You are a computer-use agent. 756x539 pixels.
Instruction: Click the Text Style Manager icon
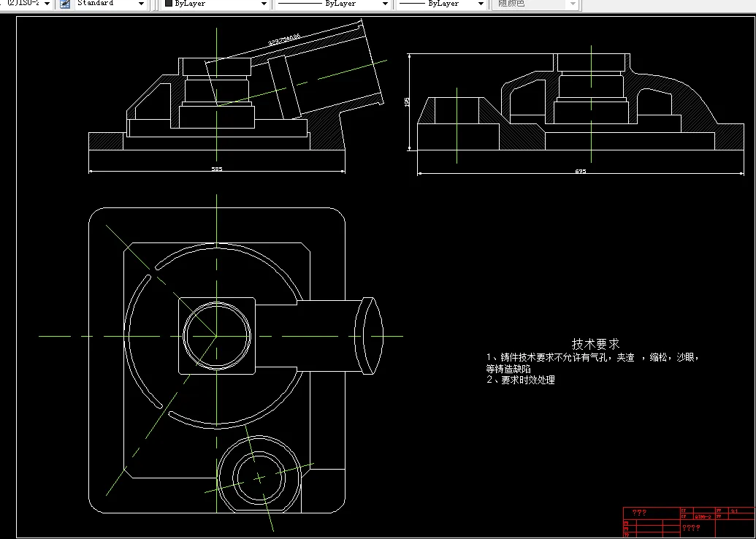click(x=64, y=3)
